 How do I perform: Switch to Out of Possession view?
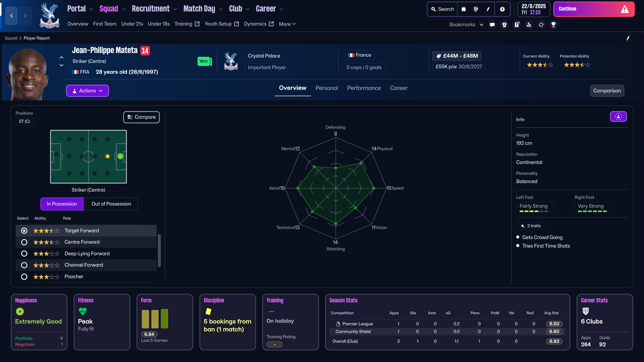[111, 204]
